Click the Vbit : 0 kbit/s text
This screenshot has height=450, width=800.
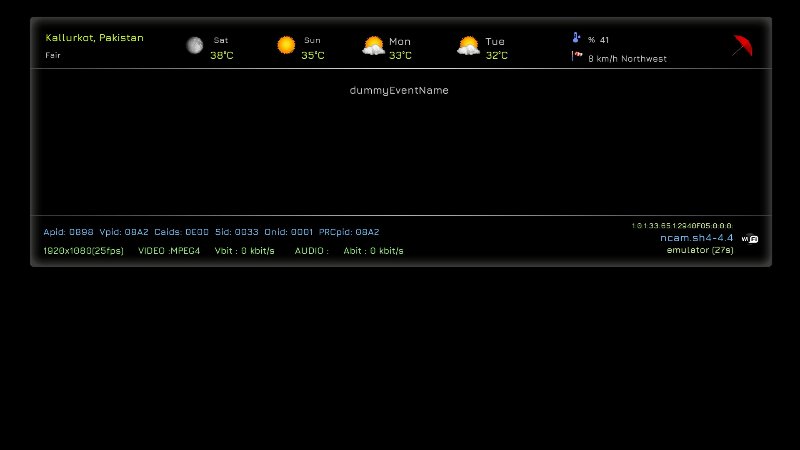point(244,251)
